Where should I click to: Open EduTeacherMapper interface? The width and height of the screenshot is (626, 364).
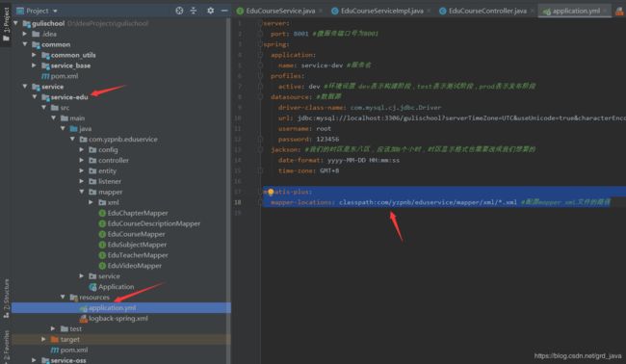[x=133, y=255]
